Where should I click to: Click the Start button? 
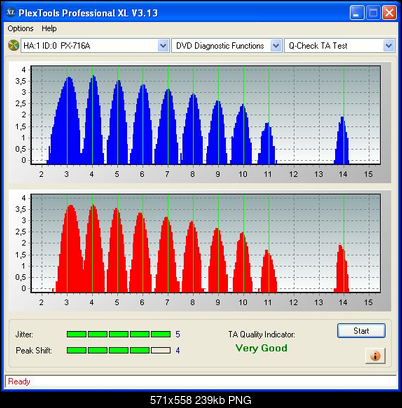coord(361,331)
